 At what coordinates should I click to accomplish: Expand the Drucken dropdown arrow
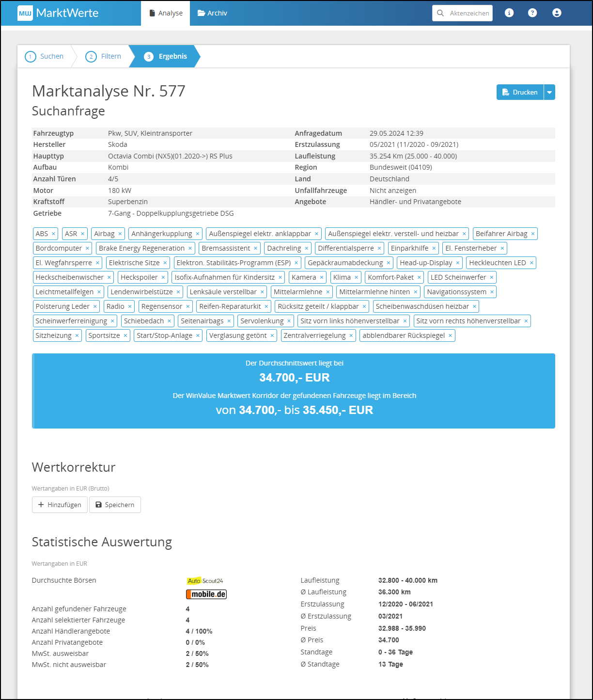pos(549,93)
